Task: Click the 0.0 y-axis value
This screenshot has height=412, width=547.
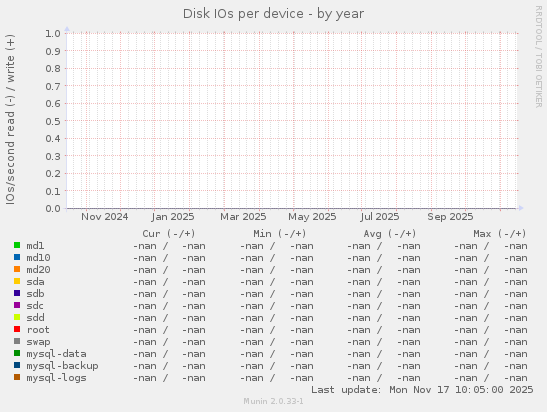Action: [53, 209]
